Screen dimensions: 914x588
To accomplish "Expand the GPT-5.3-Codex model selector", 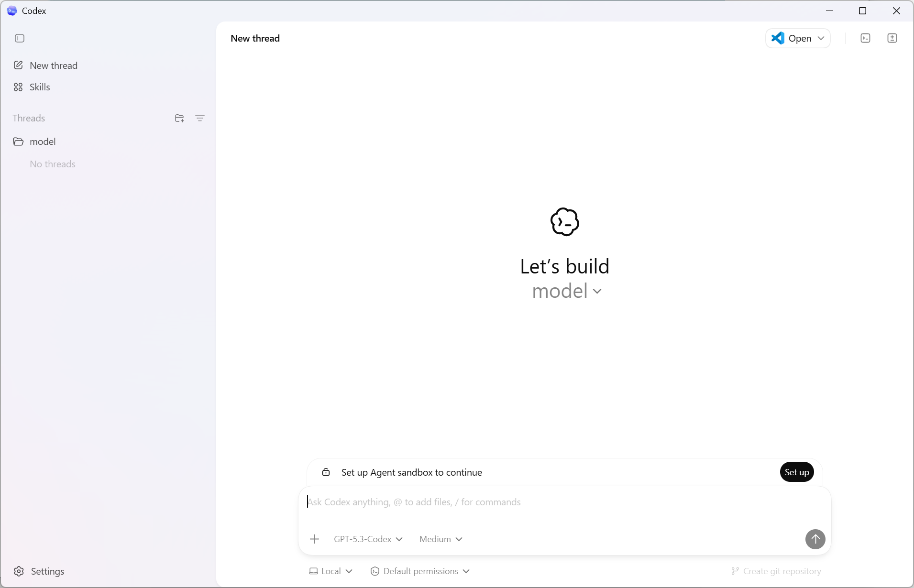I will [x=368, y=539].
